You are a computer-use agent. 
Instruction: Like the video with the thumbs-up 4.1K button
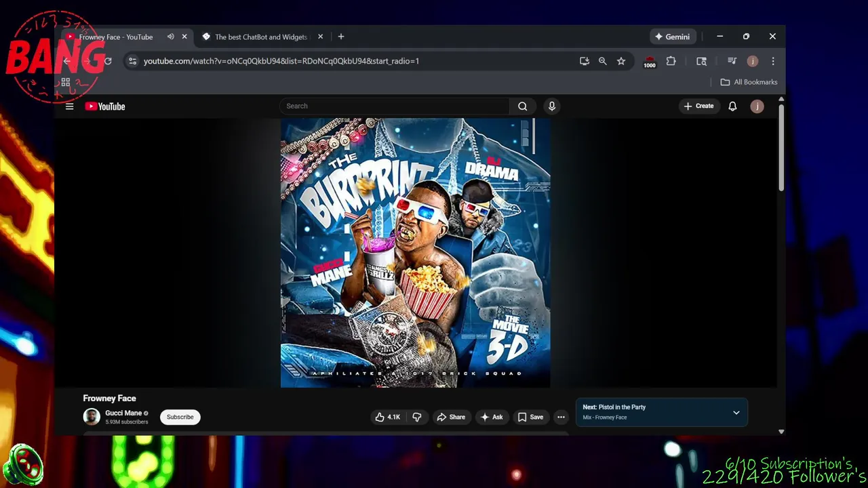click(388, 417)
